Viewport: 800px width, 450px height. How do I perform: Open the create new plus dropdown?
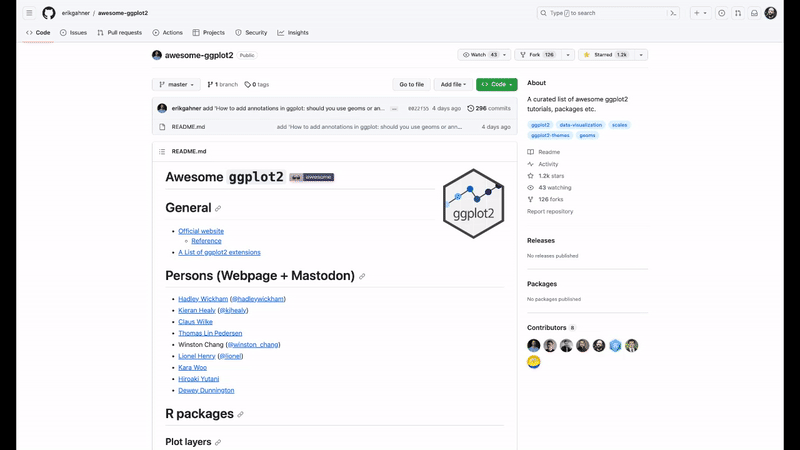tap(700, 13)
